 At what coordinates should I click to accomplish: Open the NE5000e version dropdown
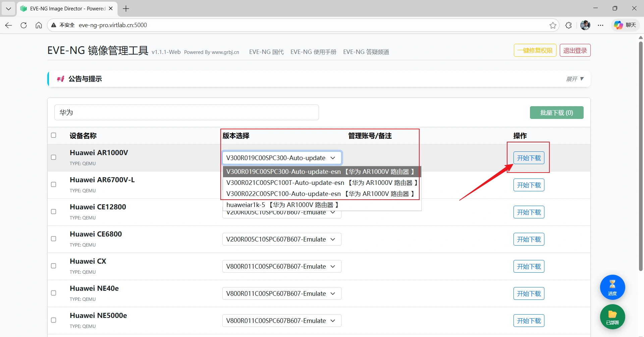[x=282, y=321]
